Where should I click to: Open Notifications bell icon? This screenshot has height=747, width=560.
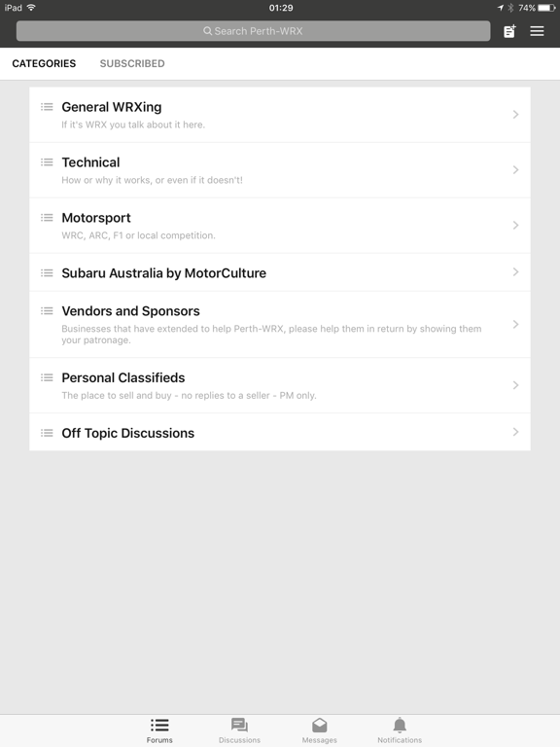tap(400, 725)
